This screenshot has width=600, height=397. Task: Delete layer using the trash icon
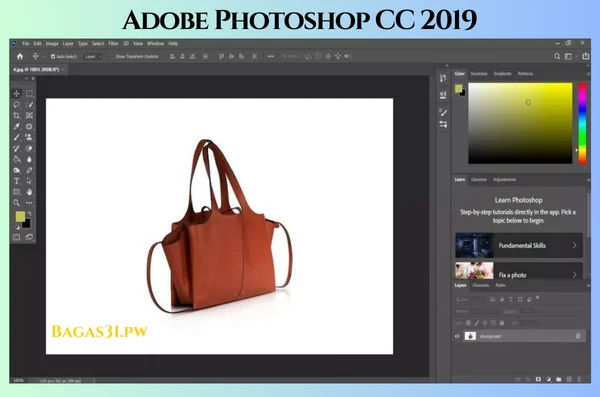tap(579, 379)
